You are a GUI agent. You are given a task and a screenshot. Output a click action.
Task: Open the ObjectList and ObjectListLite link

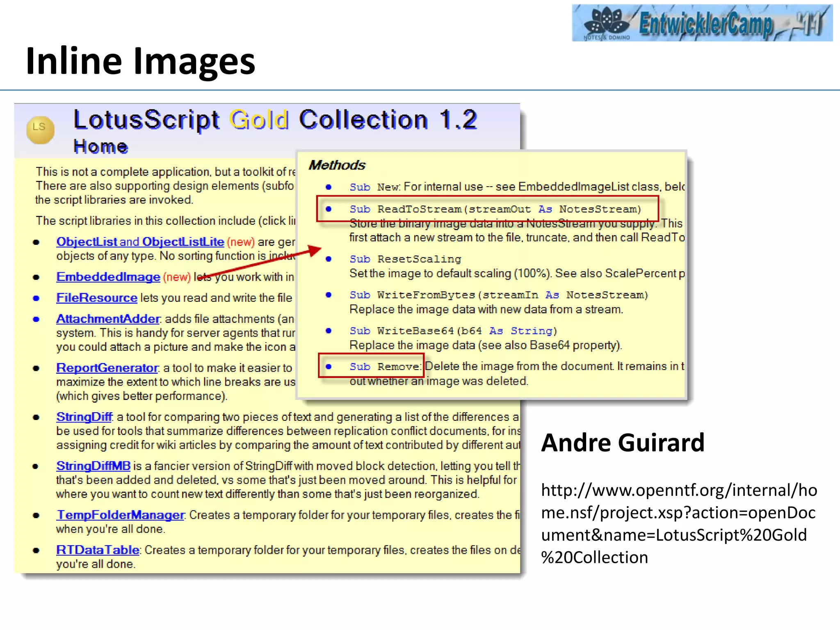[x=140, y=242]
